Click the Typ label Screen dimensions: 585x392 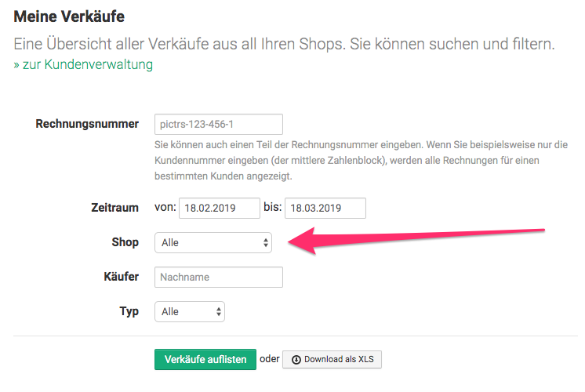tap(129, 311)
